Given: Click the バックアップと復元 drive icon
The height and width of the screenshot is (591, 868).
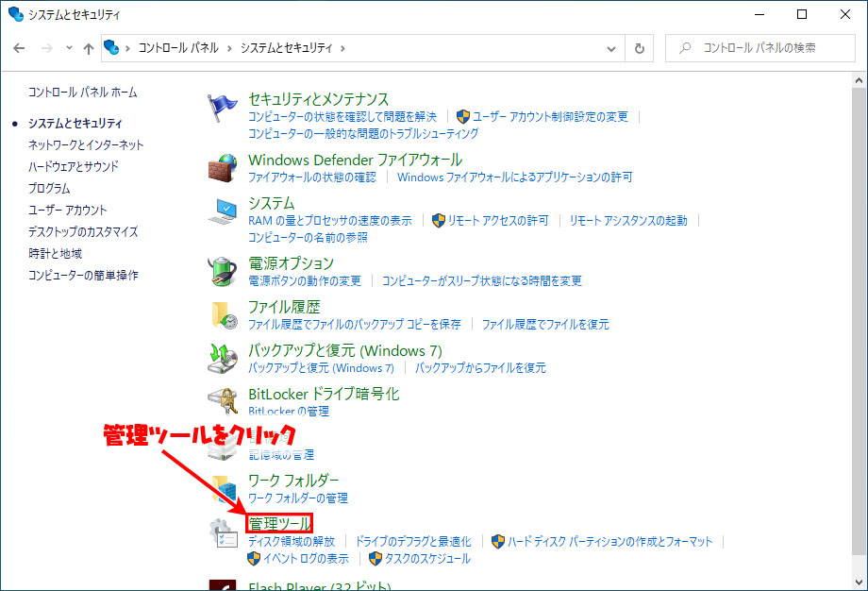Looking at the screenshot, I should tap(222, 359).
